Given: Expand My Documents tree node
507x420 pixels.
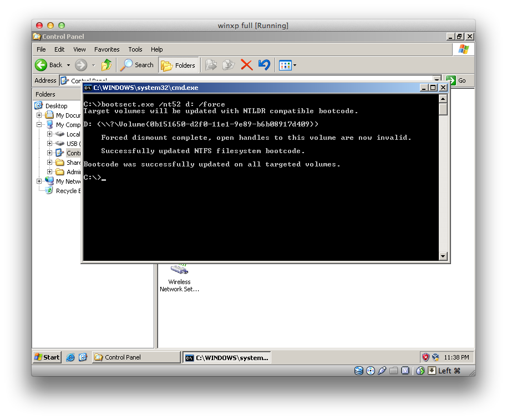Looking at the screenshot, I should [39, 115].
